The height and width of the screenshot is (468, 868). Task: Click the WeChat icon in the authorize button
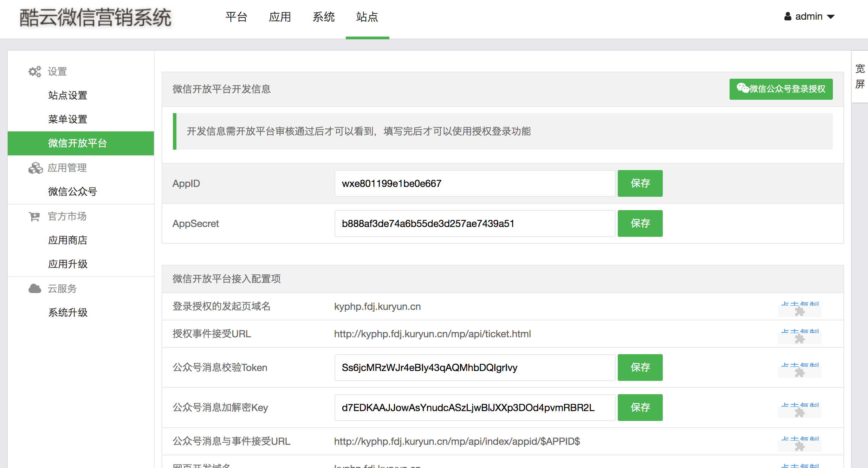[x=743, y=88]
